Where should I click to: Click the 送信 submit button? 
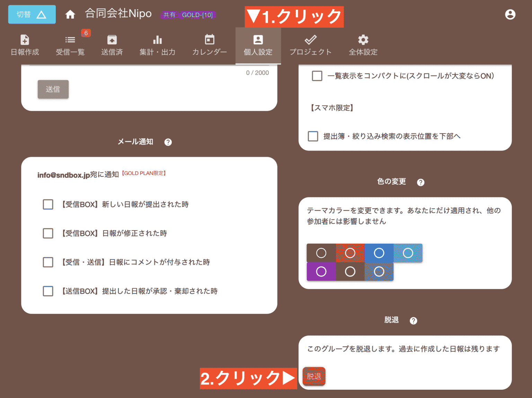53,89
